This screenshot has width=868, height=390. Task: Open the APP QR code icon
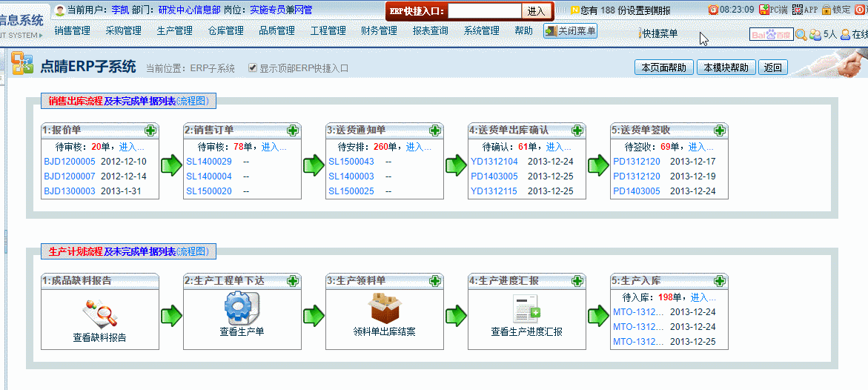[x=797, y=10]
